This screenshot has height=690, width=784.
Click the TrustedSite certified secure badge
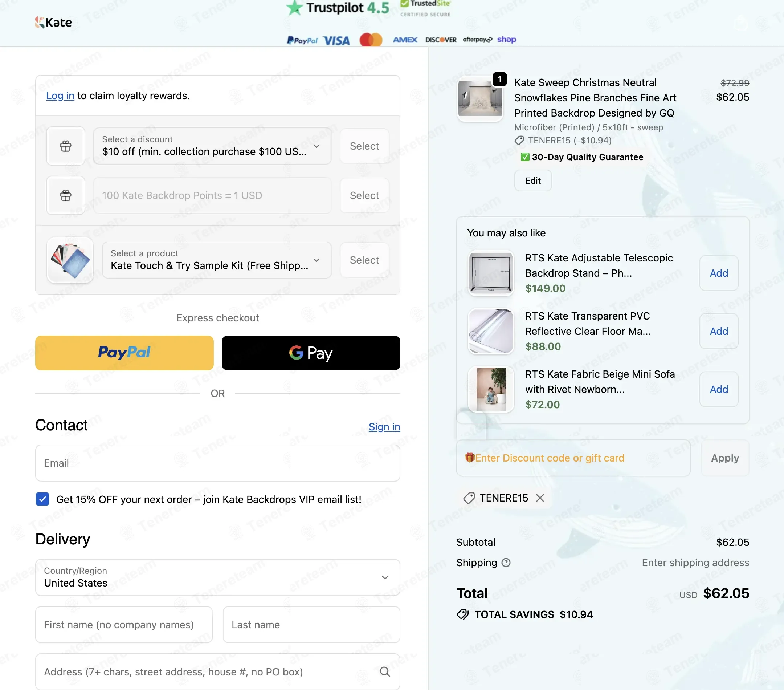coord(425,8)
